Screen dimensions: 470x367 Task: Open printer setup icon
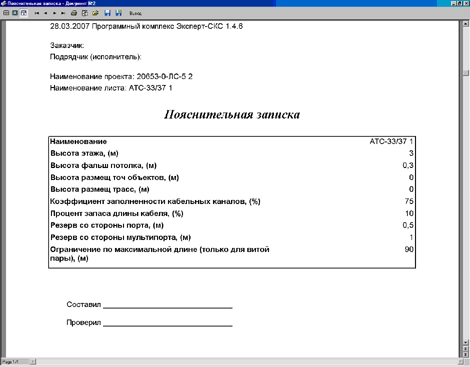tap(85, 13)
